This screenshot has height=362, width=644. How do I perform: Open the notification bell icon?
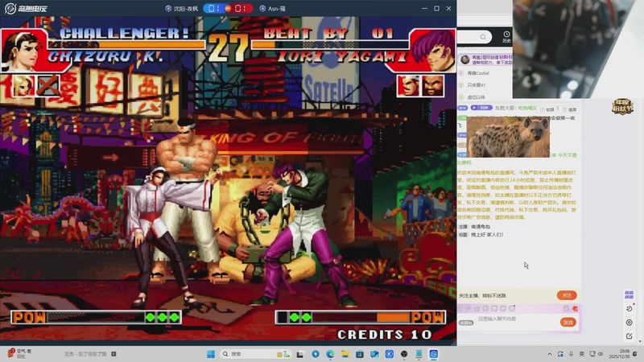635,354
